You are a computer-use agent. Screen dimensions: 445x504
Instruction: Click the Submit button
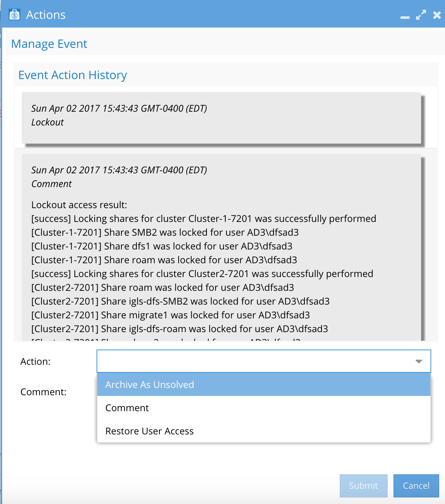363,486
